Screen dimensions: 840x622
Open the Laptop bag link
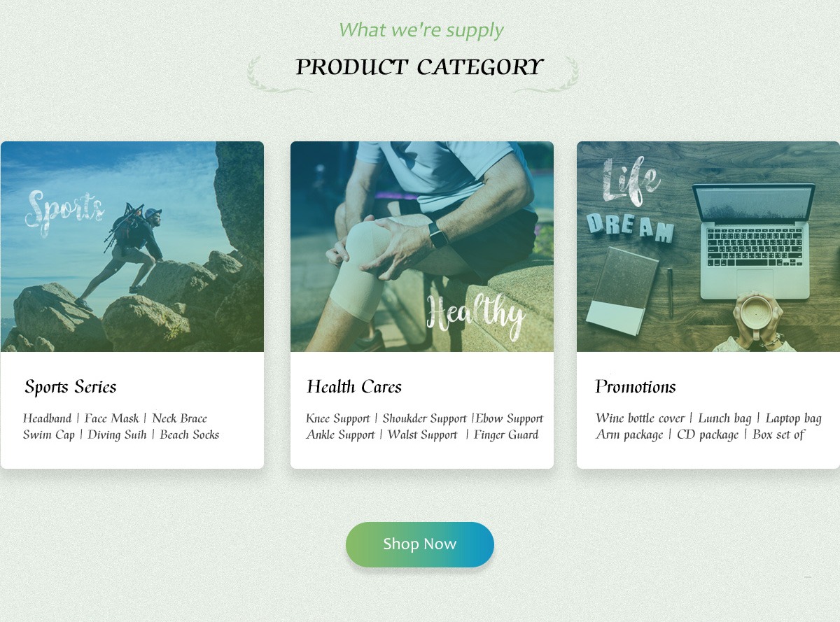(793, 418)
